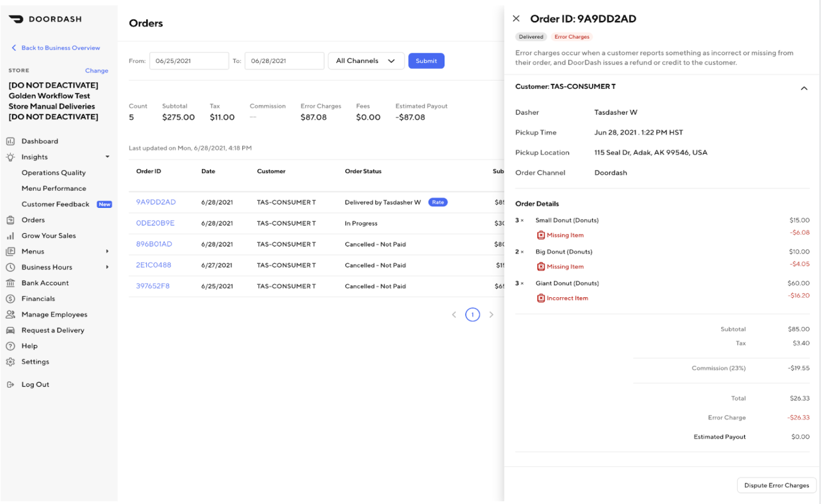Expand the Menus submenu arrow
This screenshot has width=821, height=504.
click(107, 251)
